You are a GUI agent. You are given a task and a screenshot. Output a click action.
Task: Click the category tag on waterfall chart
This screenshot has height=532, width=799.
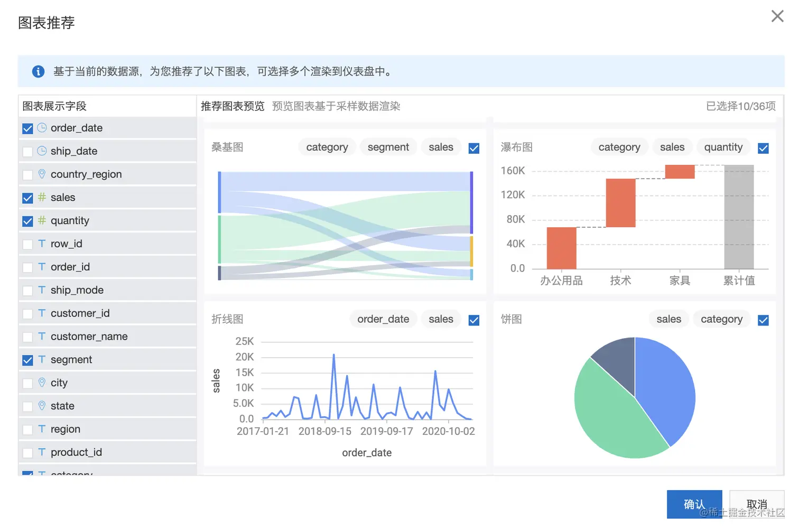pos(619,147)
